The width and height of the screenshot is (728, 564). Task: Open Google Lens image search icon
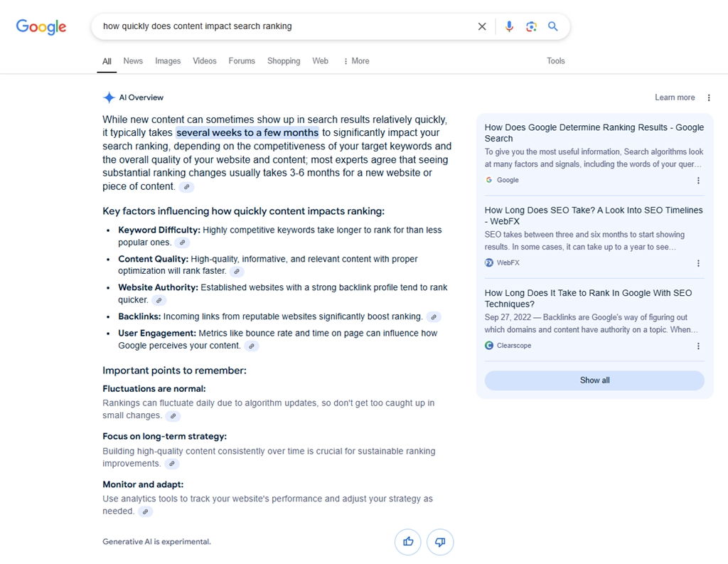531,26
